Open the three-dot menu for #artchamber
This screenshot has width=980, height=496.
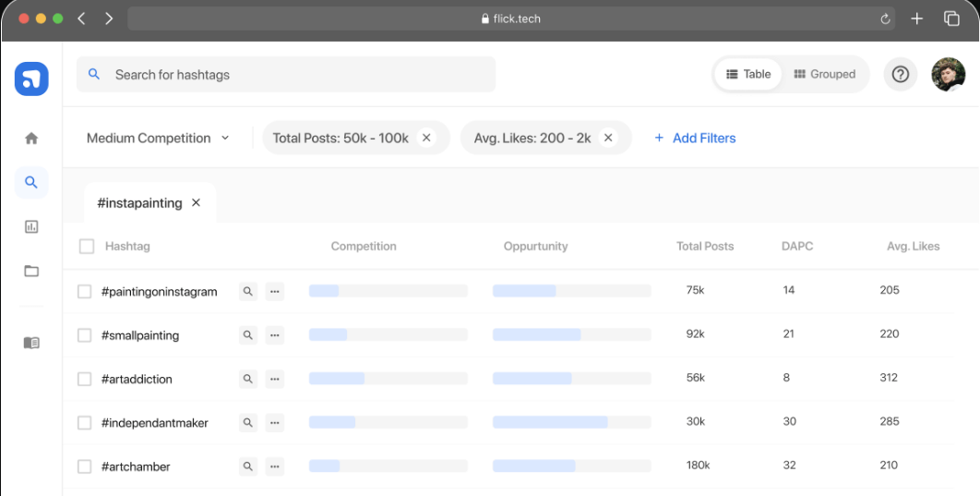tap(274, 466)
